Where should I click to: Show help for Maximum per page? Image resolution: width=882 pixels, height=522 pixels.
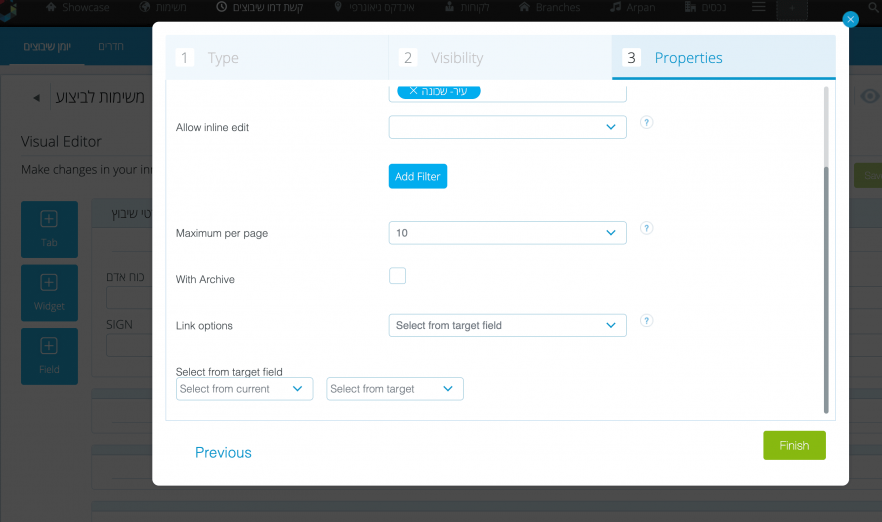[x=646, y=228]
